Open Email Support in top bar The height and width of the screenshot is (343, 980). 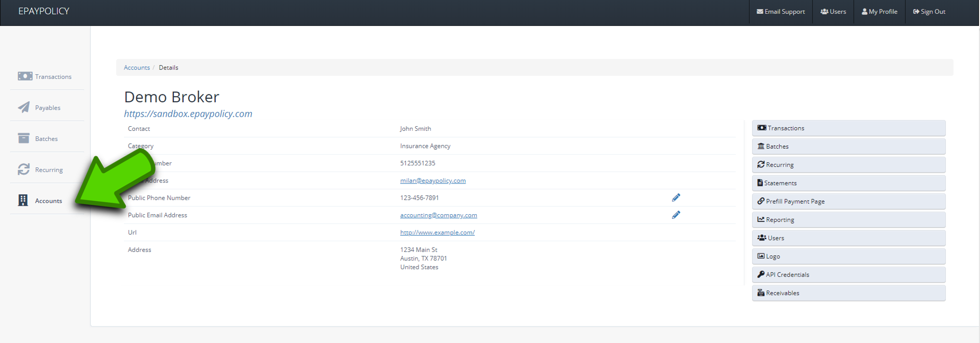[781, 12]
